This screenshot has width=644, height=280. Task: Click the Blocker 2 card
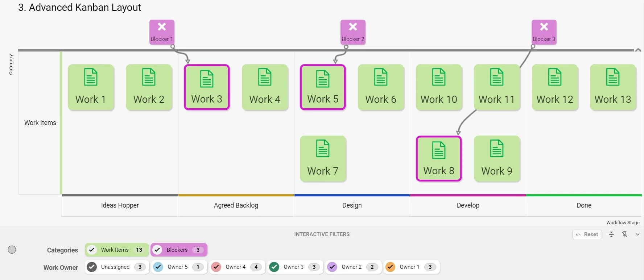pos(352,32)
